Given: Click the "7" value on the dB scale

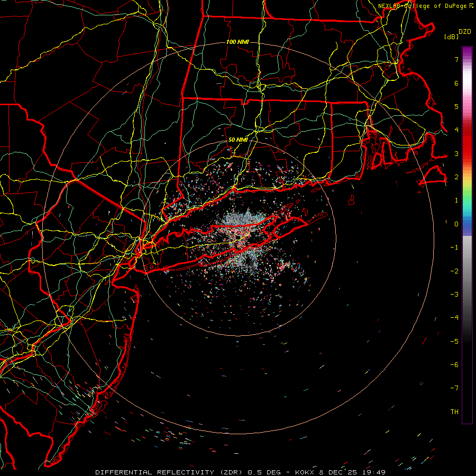Looking at the screenshot, I should click(x=456, y=59).
